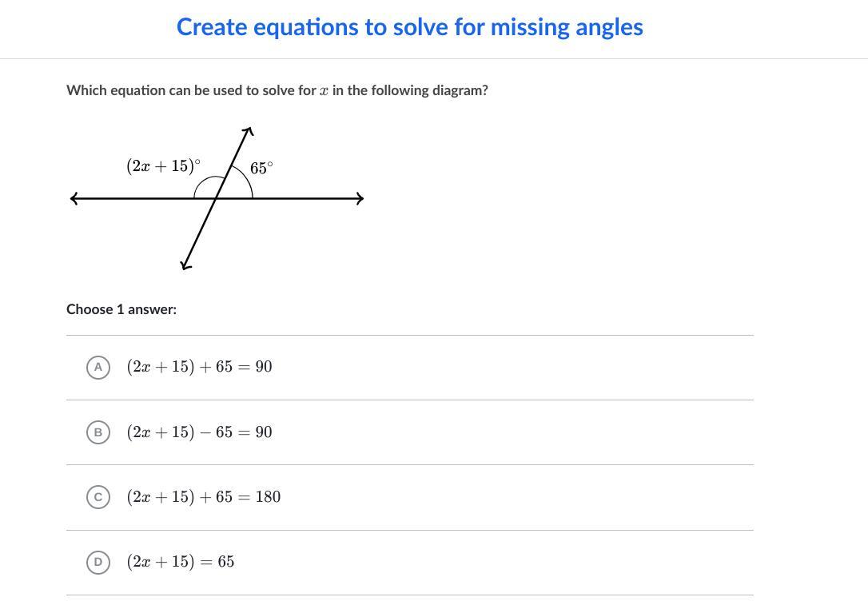Choose the equation (2x+15)+65=180
Screen dimensions: 868x601
point(204,496)
